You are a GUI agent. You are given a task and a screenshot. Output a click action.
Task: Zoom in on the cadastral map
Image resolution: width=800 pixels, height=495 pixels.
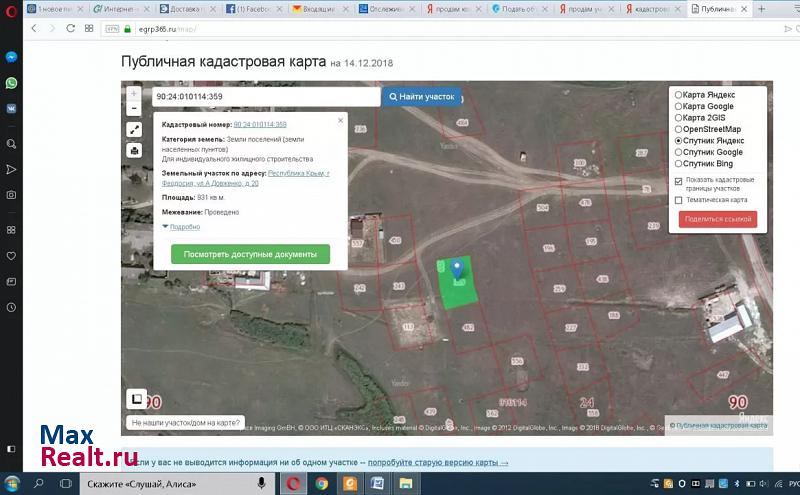point(134,94)
